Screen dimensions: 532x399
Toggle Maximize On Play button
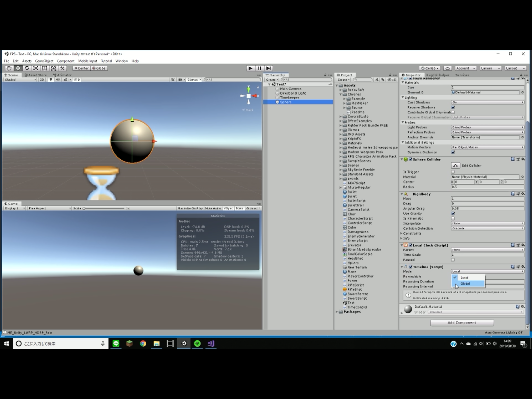pos(190,208)
